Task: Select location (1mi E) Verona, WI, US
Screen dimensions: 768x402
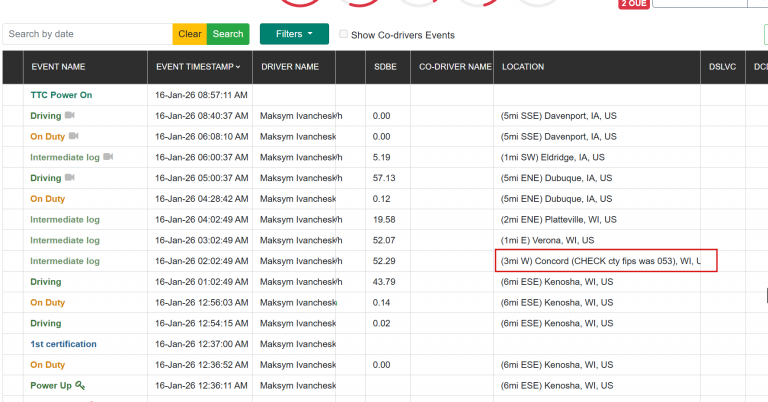Action: pos(547,240)
